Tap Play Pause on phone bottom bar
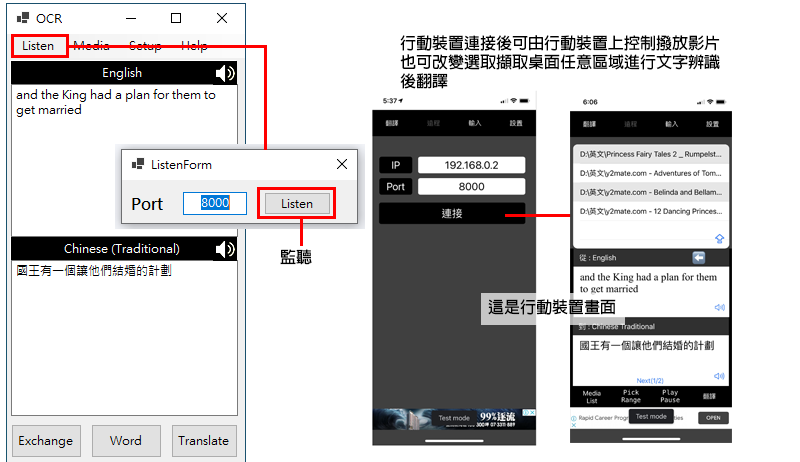This screenshot has width=800, height=462. 670,396
